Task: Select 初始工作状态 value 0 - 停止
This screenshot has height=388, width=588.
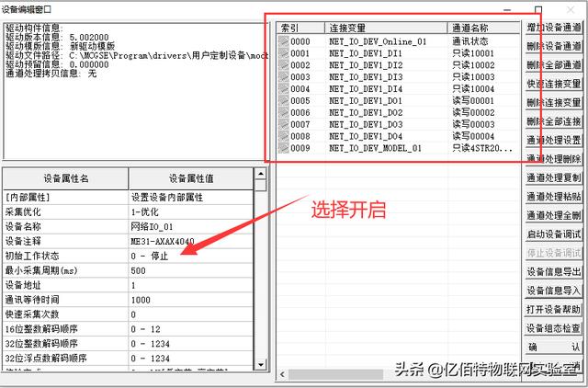Action: (x=191, y=256)
